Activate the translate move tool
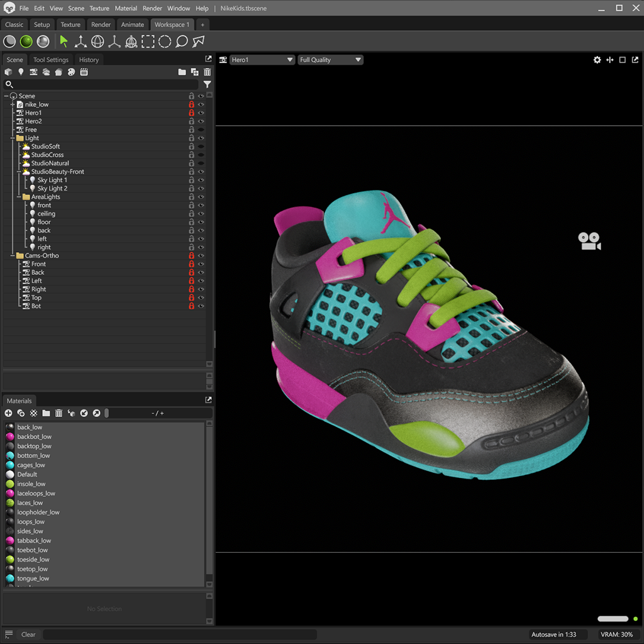Image resolution: width=644 pixels, height=644 pixels. click(x=80, y=42)
